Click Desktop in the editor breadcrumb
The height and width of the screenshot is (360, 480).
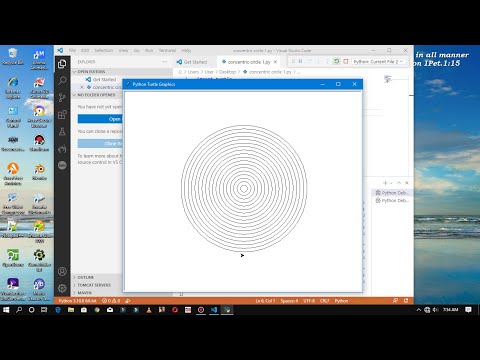(228, 72)
